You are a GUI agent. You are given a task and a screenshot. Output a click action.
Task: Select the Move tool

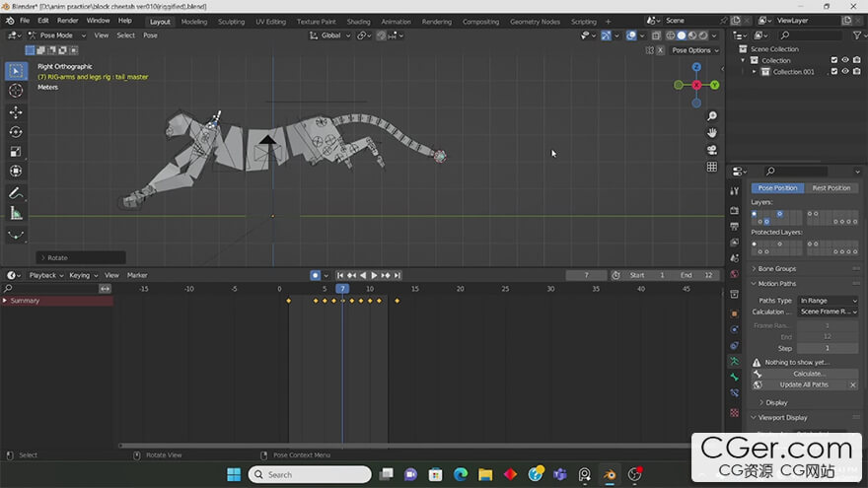pyautogui.click(x=16, y=112)
